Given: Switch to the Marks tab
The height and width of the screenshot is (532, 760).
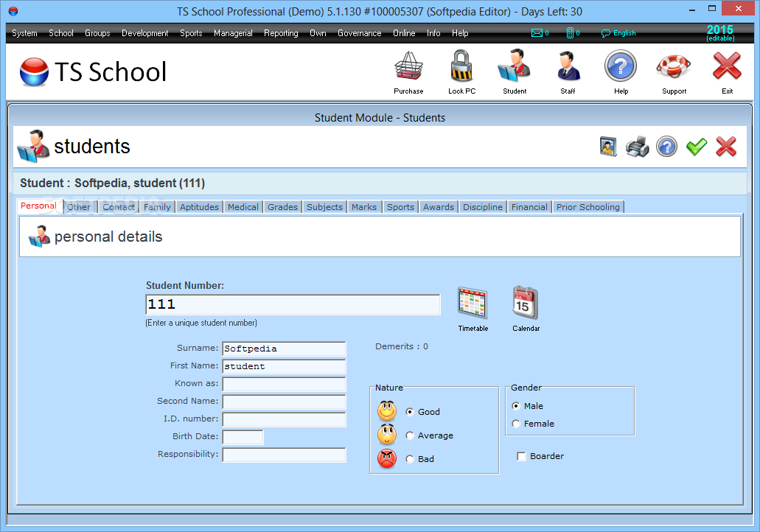Looking at the screenshot, I should [364, 207].
